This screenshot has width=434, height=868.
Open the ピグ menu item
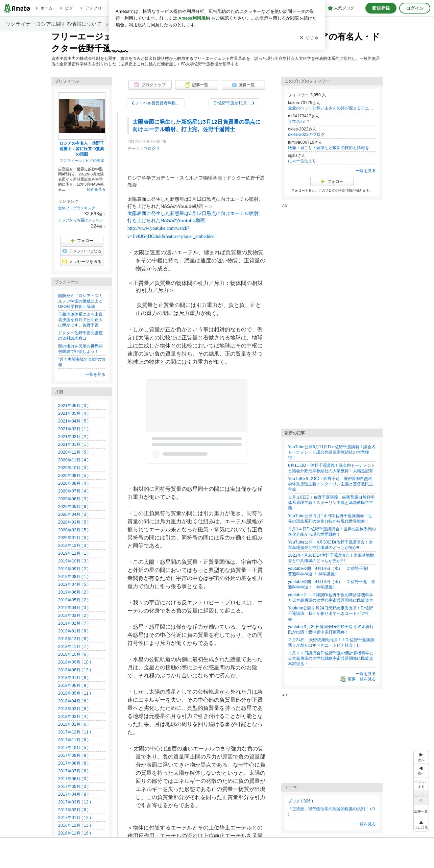click(67, 8)
